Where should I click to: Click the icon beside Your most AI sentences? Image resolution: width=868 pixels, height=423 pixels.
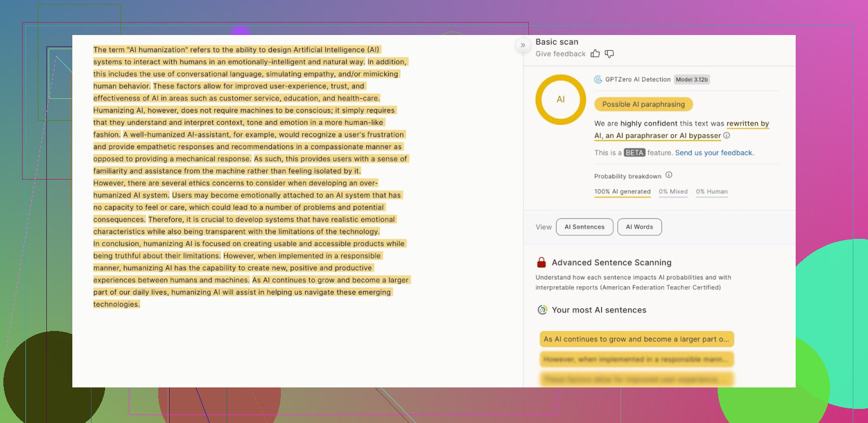[542, 310]
